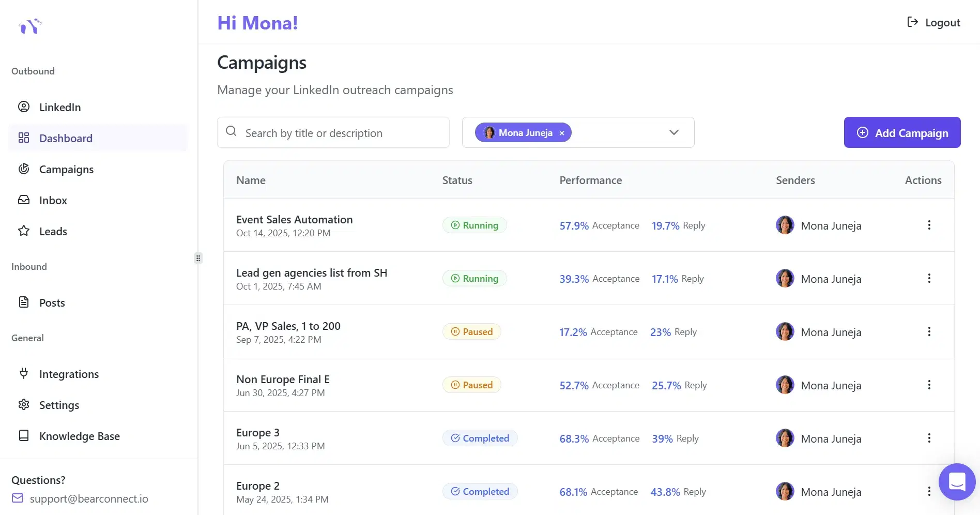Switch to the Dashboard sidebar tab
980x515 pixels.
tap(65, 138)
